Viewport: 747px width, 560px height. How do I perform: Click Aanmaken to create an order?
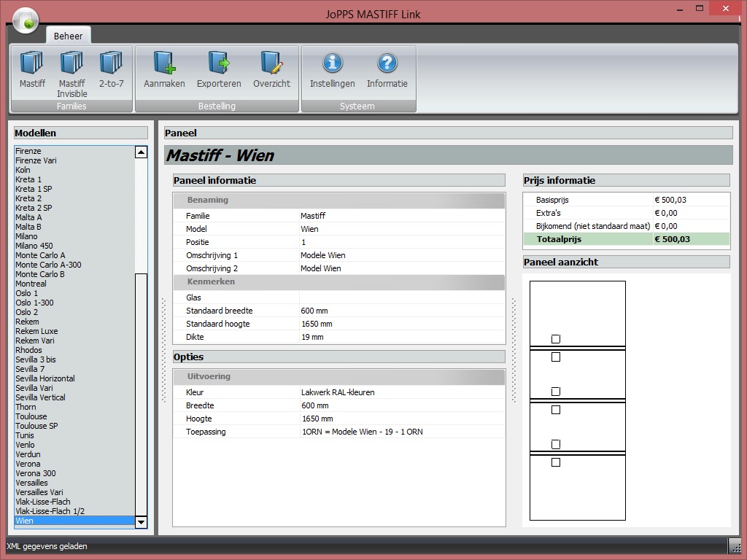164,70
